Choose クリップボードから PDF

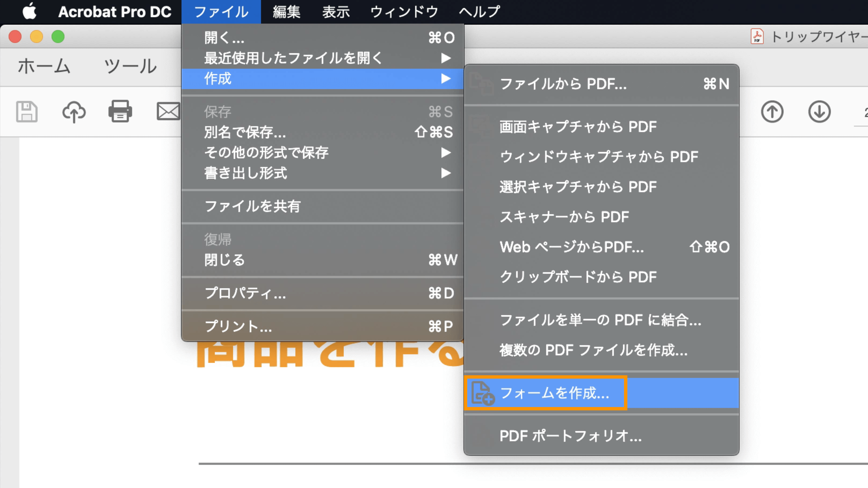(x=601, y=277)
